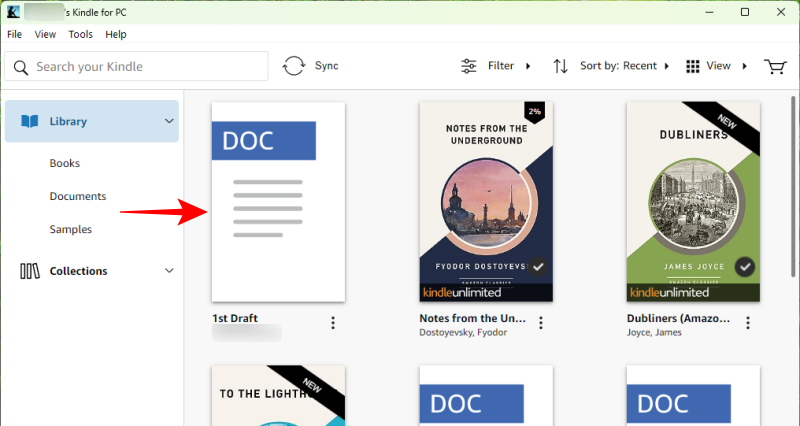Screen dimensions: 800x426
Task: Open the 1st Draft DOC thumbnail
Action: pos(279,202)
